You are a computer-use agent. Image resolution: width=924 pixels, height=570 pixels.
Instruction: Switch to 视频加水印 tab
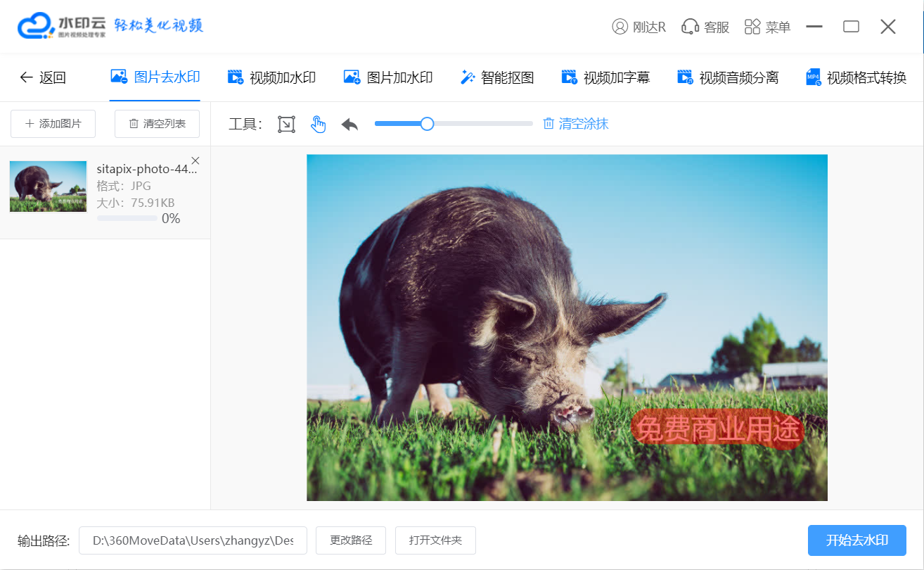(x=271, y=77)
